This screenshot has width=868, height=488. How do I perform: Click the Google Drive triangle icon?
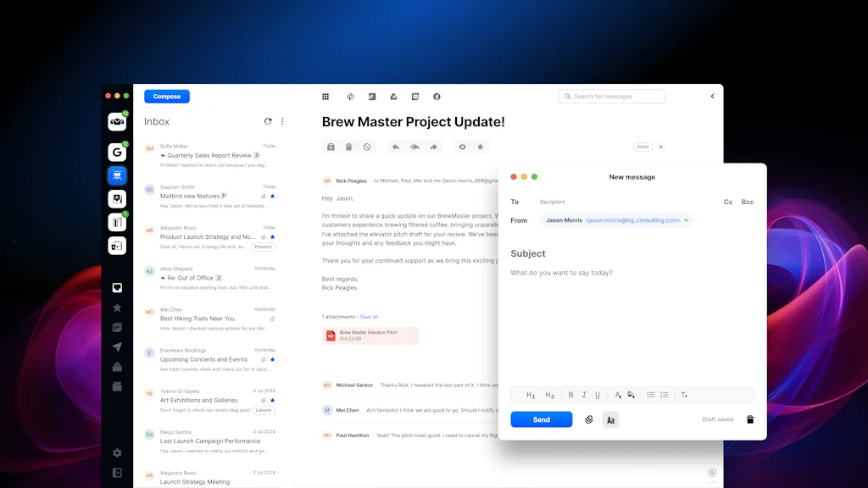393,97
